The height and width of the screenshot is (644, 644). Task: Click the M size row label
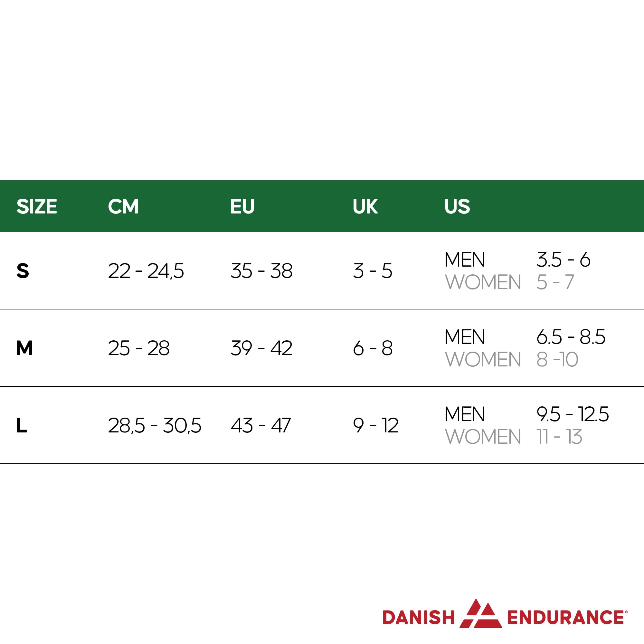(x=24, y=348)
